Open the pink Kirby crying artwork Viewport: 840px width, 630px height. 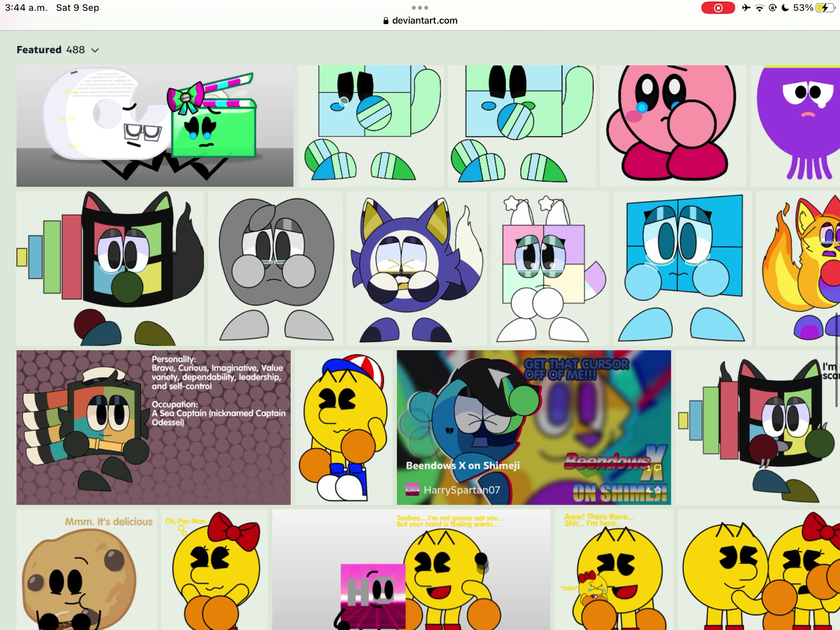(673, 126)
